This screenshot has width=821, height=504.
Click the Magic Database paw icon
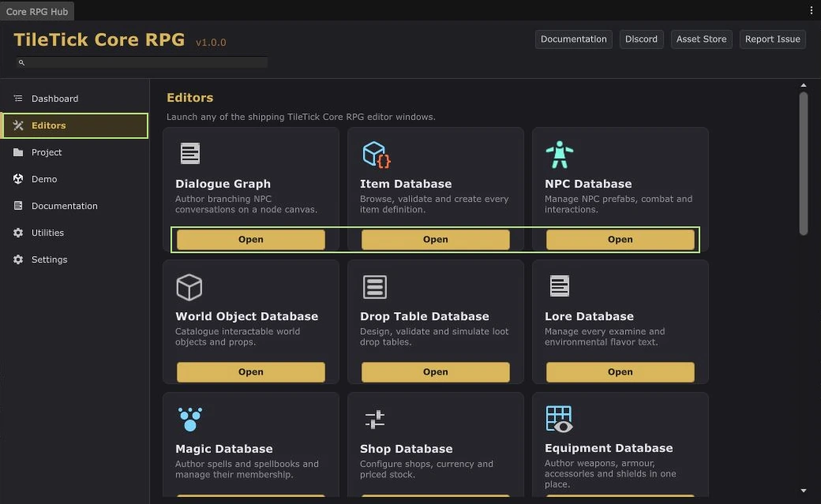[x=190, y=420]
